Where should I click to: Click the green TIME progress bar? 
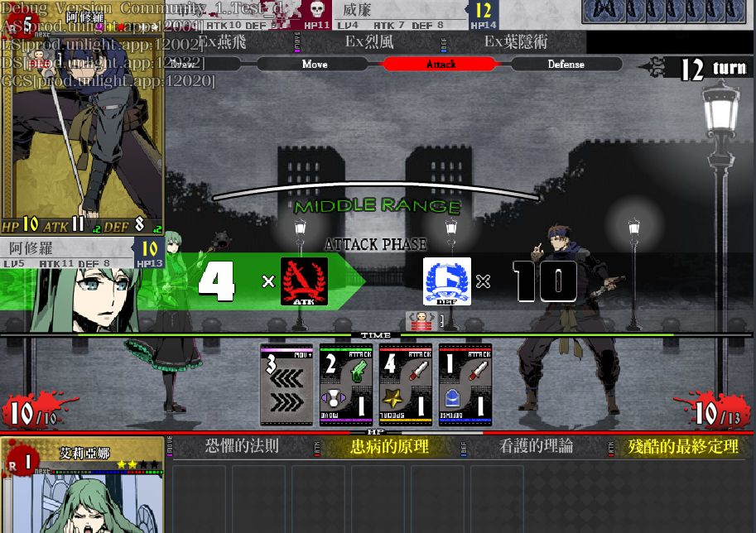pyautogui.click(x=376, y=335)
